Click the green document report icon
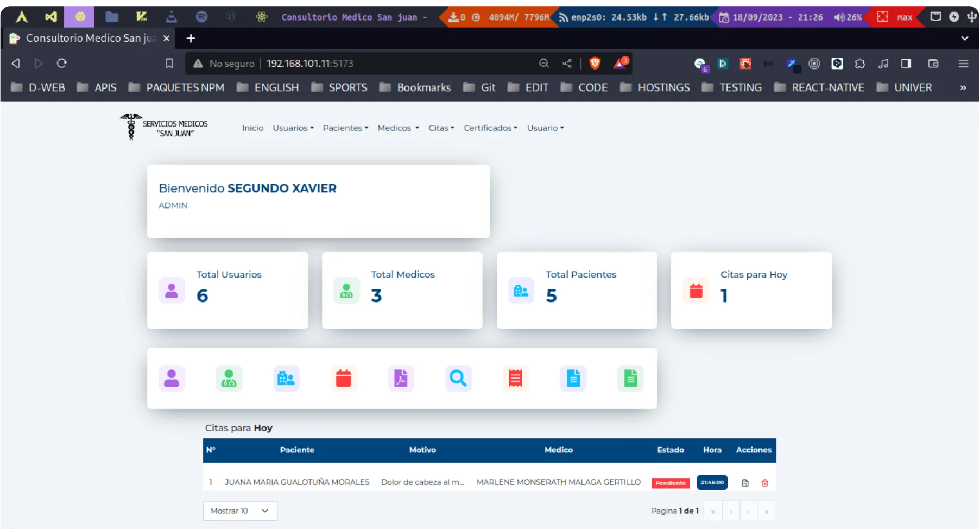 (630, 379)
